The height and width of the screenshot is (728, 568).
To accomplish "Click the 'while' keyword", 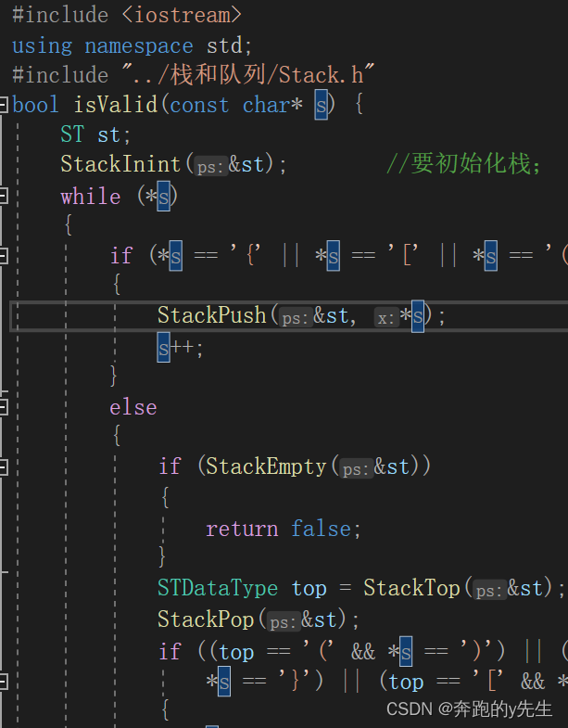I will 91,196.
